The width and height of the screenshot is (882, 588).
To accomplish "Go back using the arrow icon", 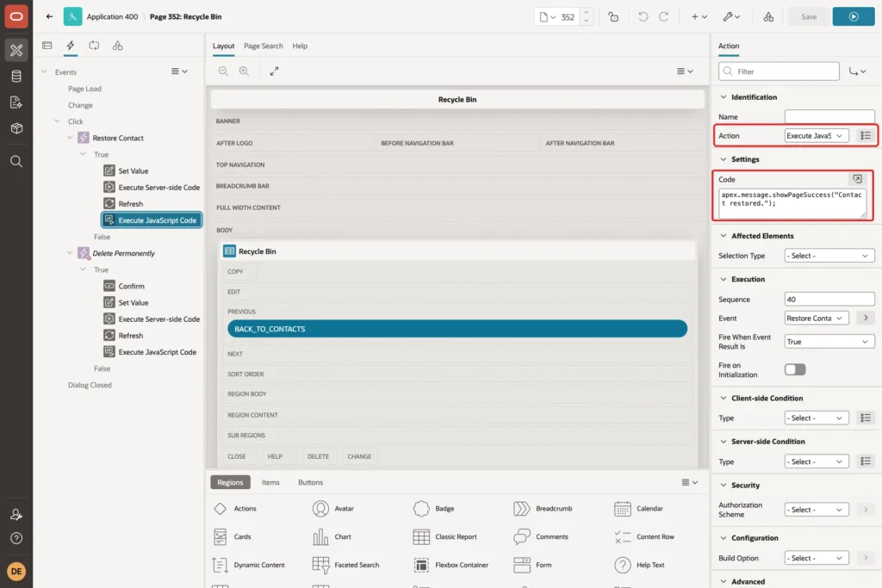I will point(49,16).
